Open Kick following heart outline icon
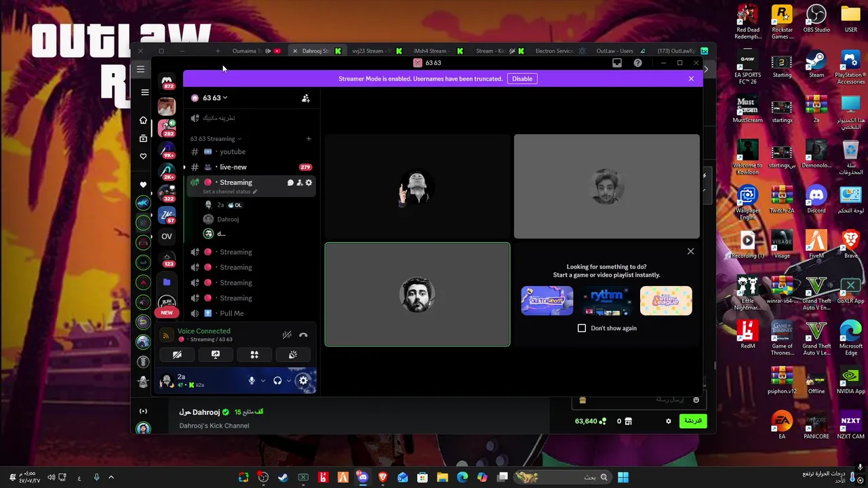Viewport: 868px width, 488px height. pos(143,157)
